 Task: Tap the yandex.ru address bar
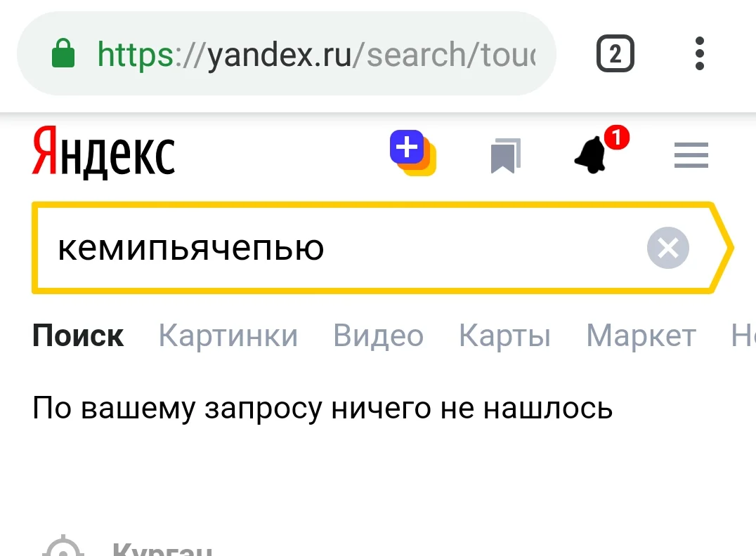coord(316,53)
